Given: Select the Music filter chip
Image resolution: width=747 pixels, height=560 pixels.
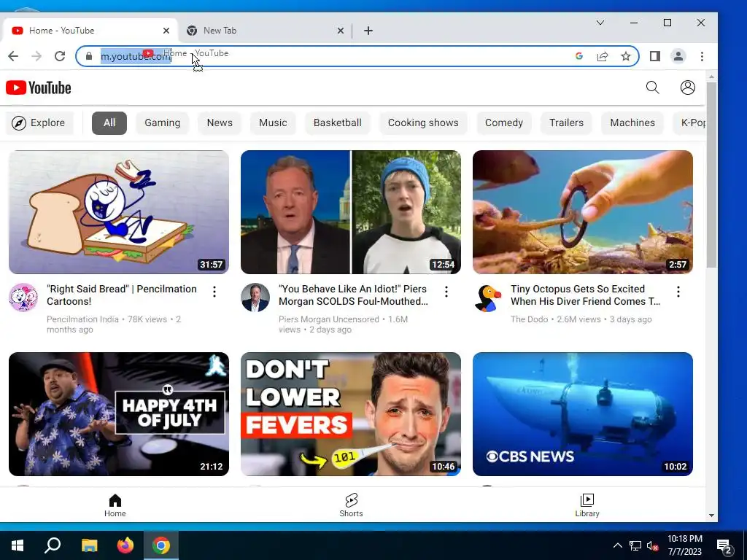Looking at the screenshot, I should 273,122.
